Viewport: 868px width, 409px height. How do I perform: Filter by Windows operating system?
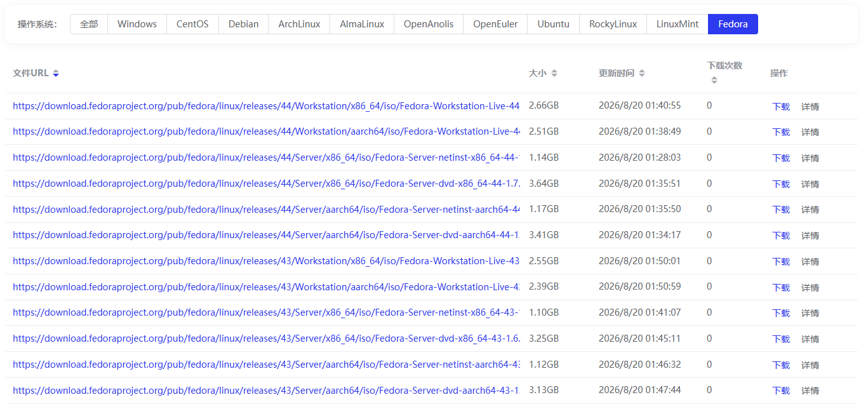point(137,24)
